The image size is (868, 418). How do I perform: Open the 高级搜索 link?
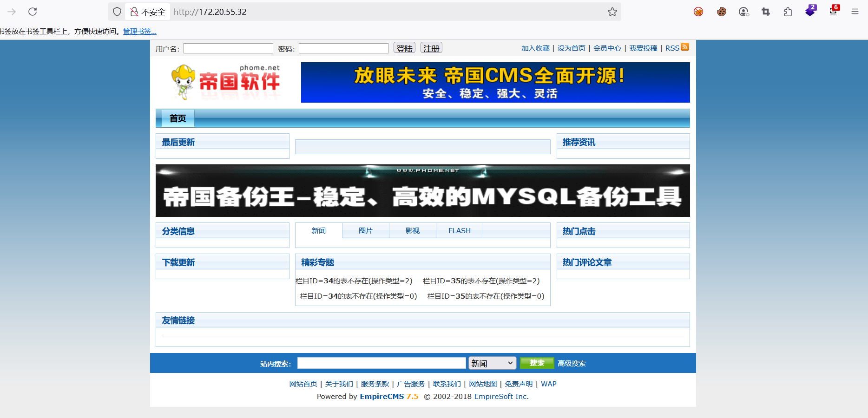(572, 364)
